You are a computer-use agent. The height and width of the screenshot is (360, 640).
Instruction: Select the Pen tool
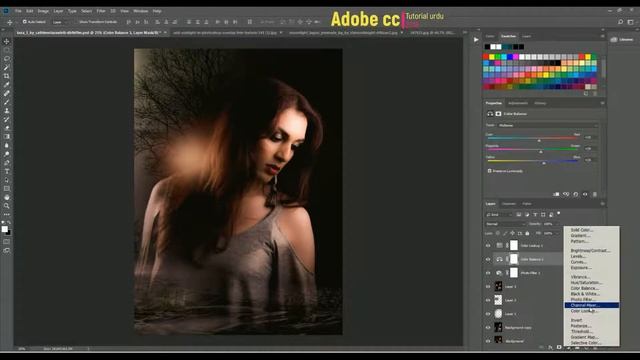click(x=7, y=163)
